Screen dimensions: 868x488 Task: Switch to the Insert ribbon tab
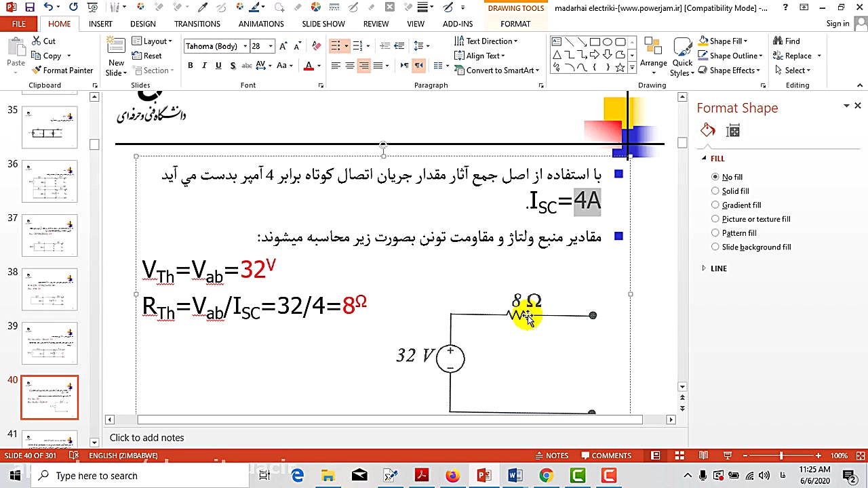[x=100, y=23]
